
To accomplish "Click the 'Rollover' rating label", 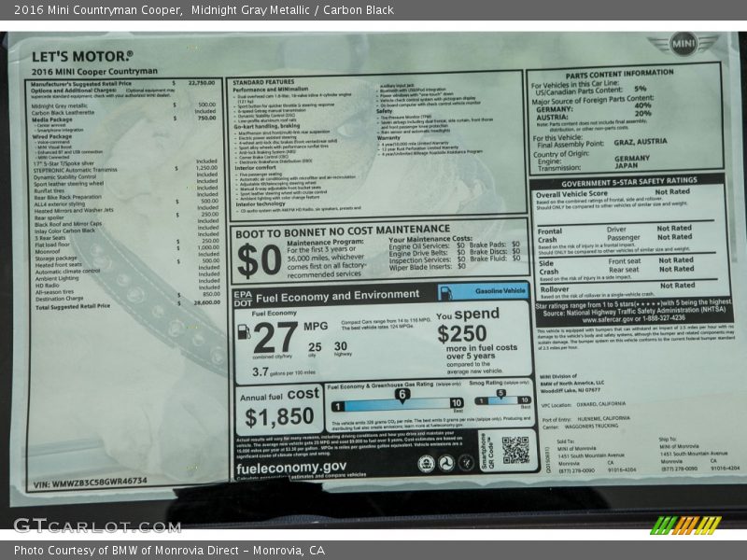I will coord(555,289).
